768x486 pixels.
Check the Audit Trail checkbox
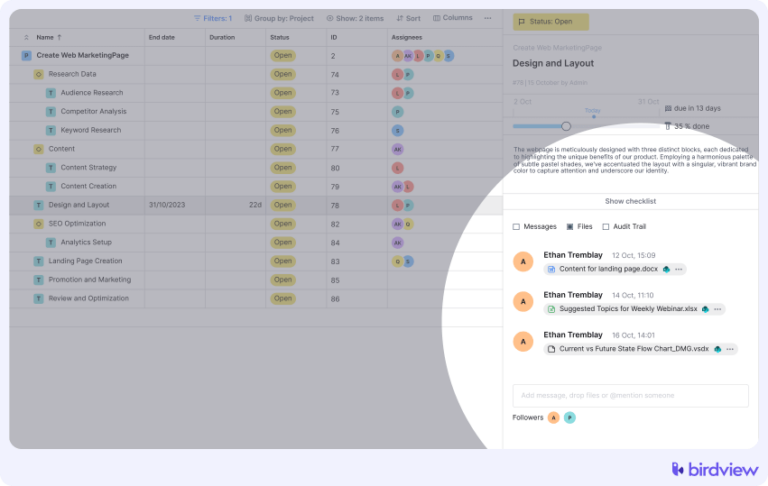click(x=606, y=227)
